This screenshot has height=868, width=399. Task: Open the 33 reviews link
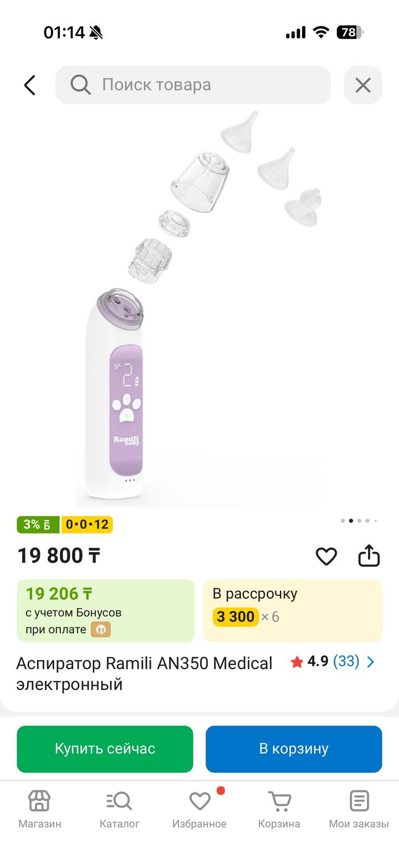[346, 661]
